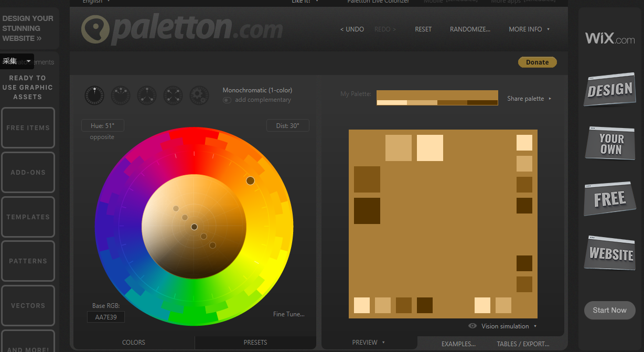Click the large darkest brown square on the preview's left
The width and height of the screenshot is (644, 352).
[367, 211]
